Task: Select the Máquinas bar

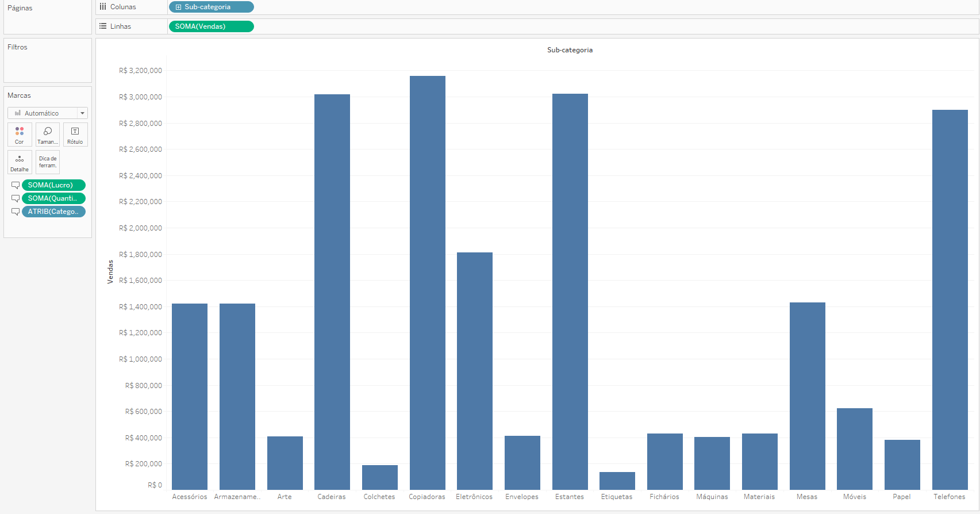Action: (x=712, y=463)
